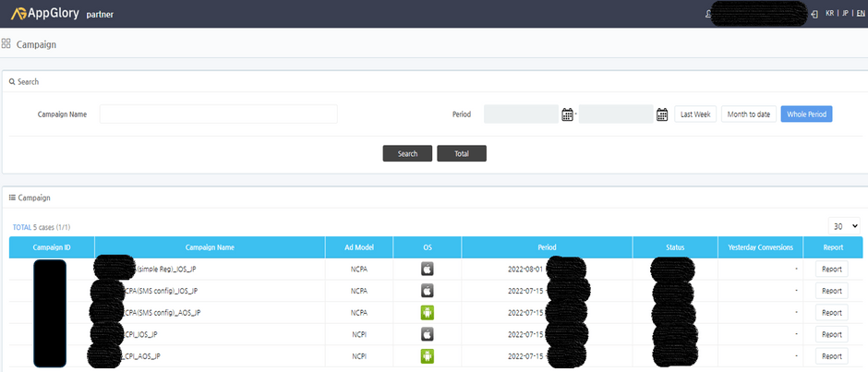This screenshot has height=372, width=868.
Task: Expand the 30 rows-per-page dropdown
Action: (844, 225)
